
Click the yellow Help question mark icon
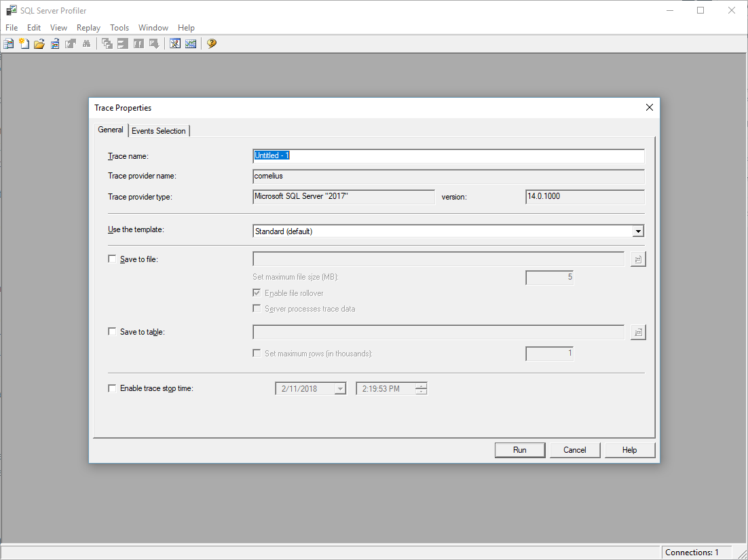point(212,44)
